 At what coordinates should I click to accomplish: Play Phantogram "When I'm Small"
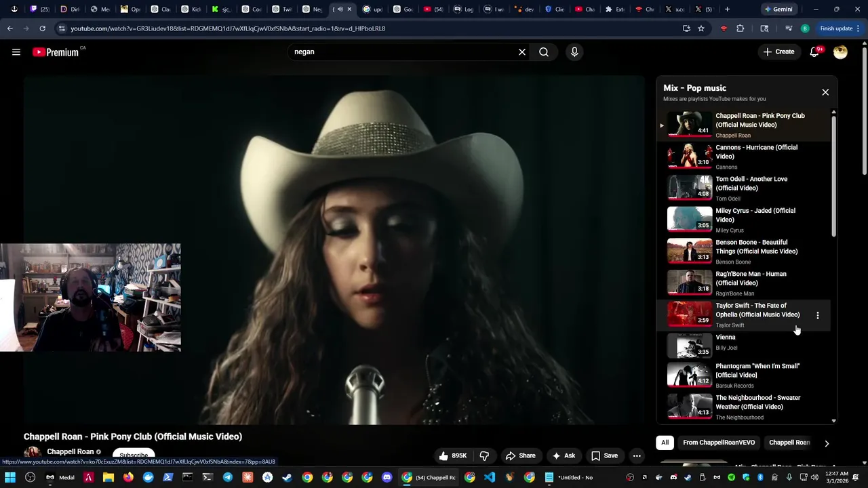[743, 375]
